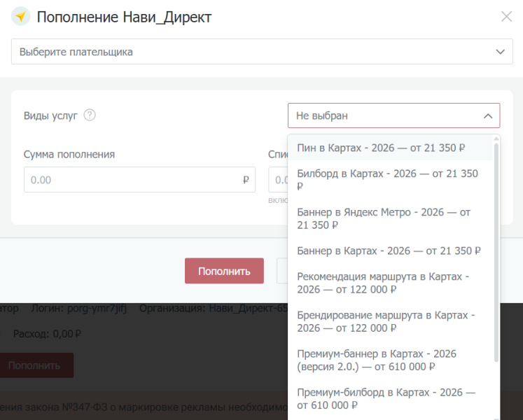
Task: Select Рекомендация маршрута в Картах option
Action: coord(390,283)
